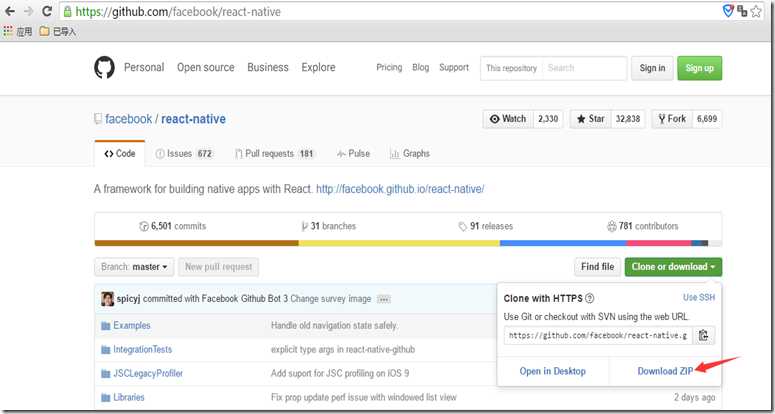This screenshot has width=775, height=414.
Task: Reload the page with refresh icon
Action: click(x=47, y=12)
